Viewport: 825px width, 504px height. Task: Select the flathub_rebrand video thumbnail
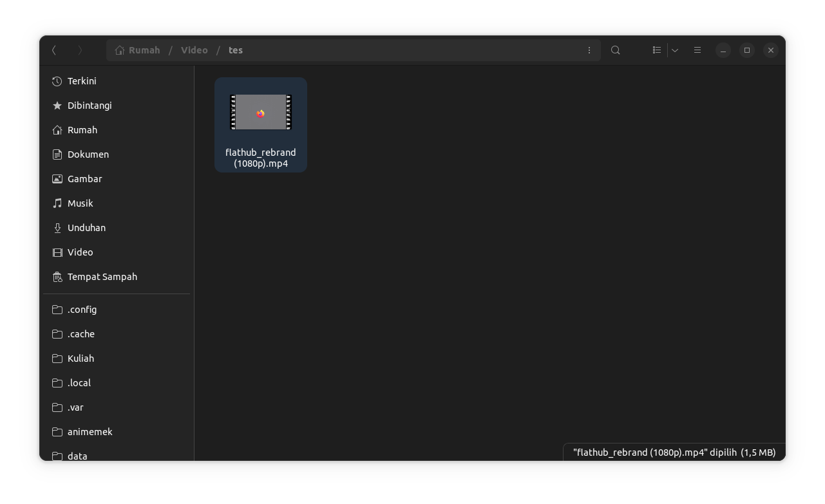pos(261,112)
